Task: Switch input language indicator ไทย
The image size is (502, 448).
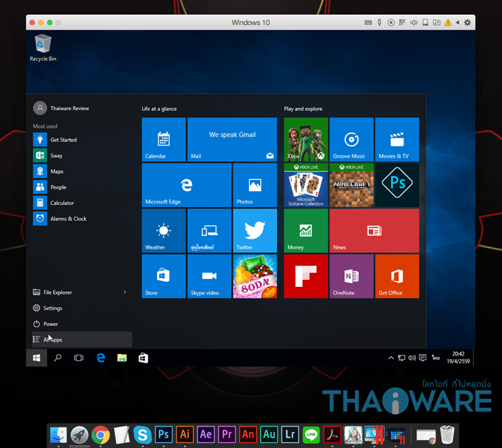Action: coord(436,358)
